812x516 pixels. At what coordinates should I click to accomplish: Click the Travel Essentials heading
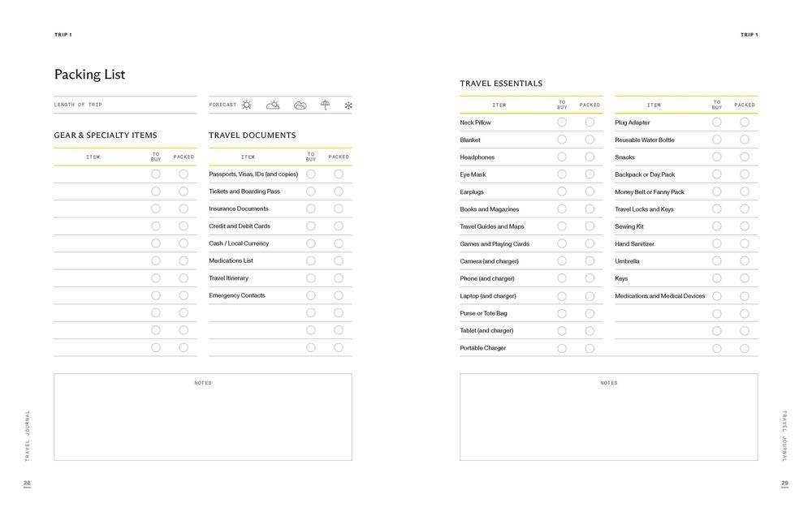[x=501, y=84]
